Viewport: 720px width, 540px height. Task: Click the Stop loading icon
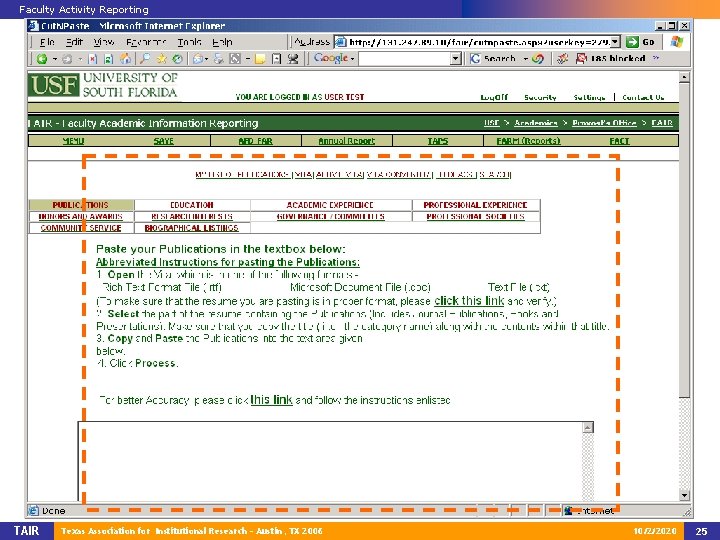[x=93, y=59]
